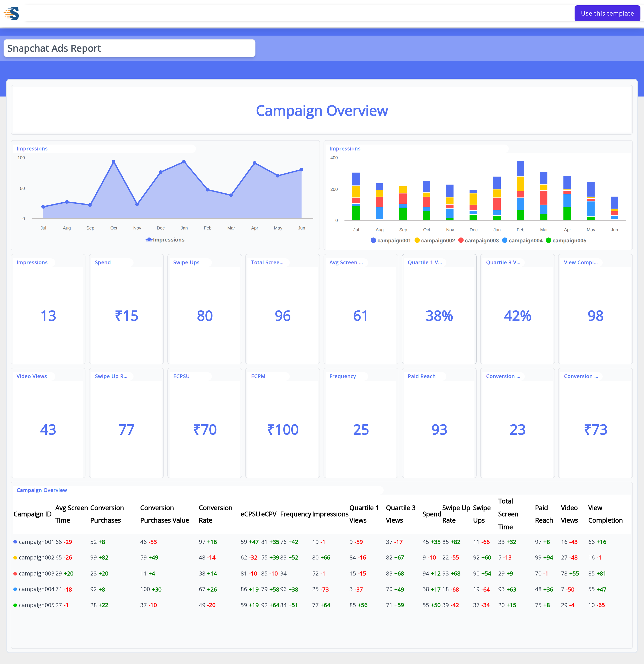644x664 pixels.
Task: Click campaign004 Conversion Purchases Value 100 +30
Action: 151,589
